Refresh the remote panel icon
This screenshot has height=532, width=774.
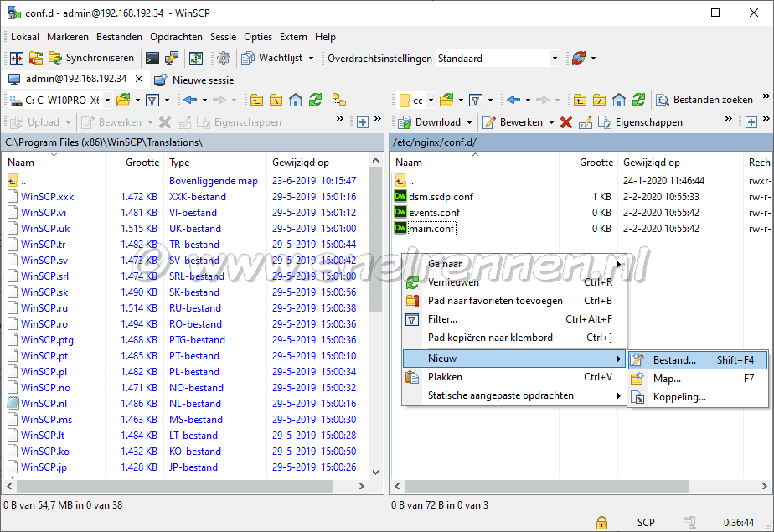(639, 101)
